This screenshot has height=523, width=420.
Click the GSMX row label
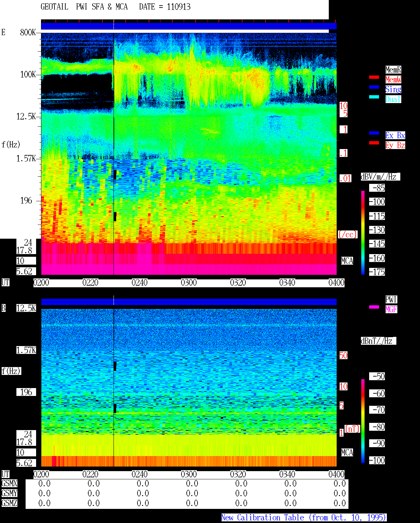[x=9, y=483]
